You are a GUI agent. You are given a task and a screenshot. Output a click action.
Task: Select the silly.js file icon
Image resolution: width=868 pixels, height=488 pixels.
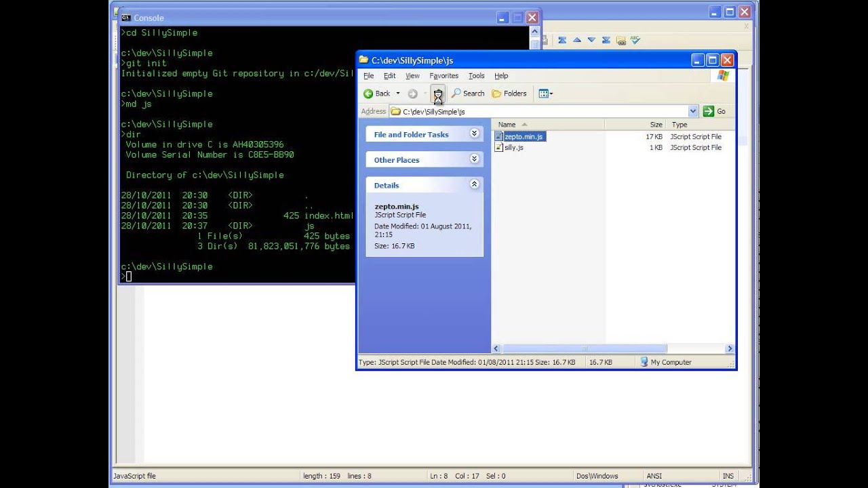(x=499, y=147)
